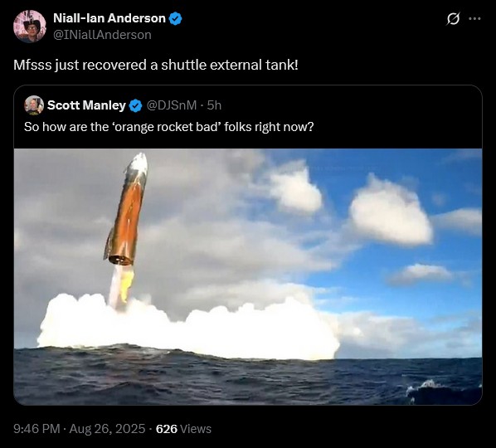The image size is (496, 448).
Task: Click the 626 Views count
Action: coord(183,429)
